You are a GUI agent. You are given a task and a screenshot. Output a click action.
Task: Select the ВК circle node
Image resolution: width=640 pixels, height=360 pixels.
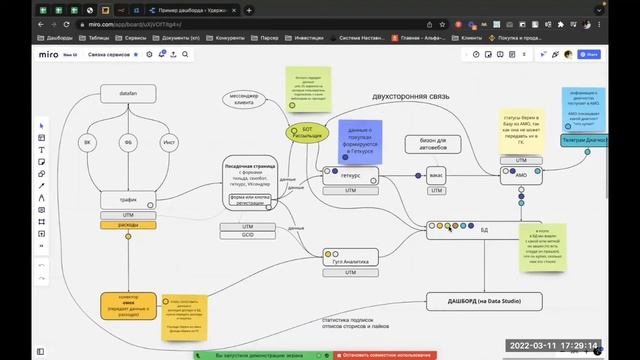tap(87, 142)
